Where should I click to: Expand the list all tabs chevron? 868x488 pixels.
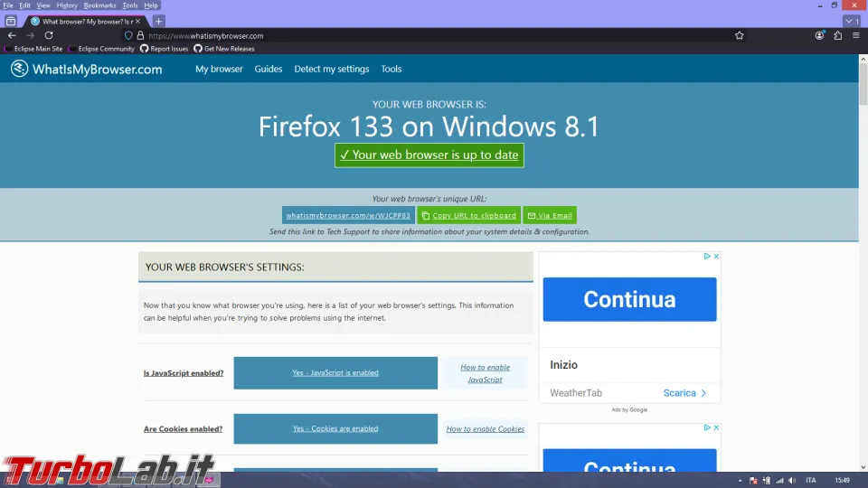coord(851,21)
